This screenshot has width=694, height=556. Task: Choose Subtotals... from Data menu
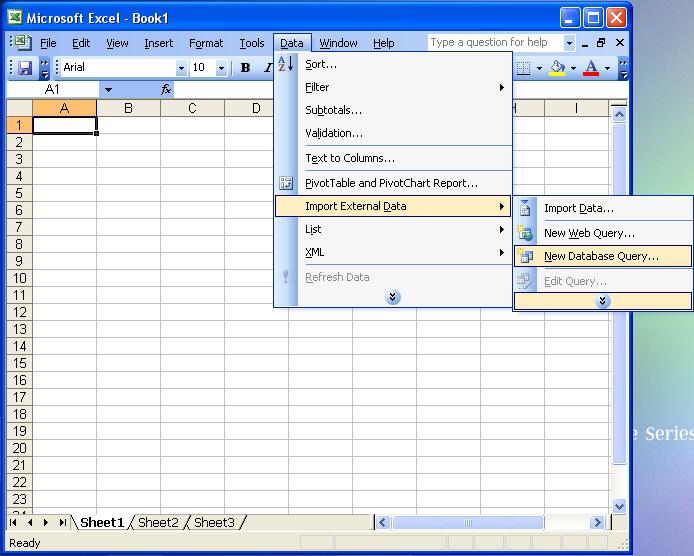coord(393,110)
